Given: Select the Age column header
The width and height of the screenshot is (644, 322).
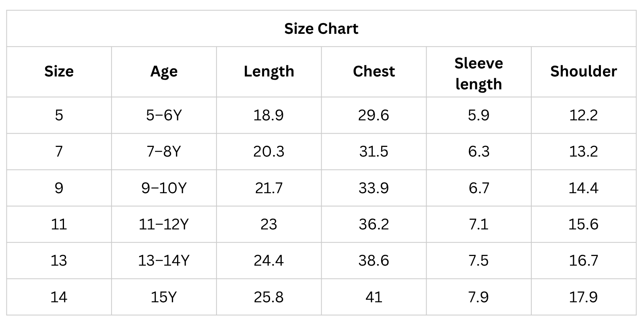Looking at the screenshot, I should pyautogui.click(x=164, y=71).
